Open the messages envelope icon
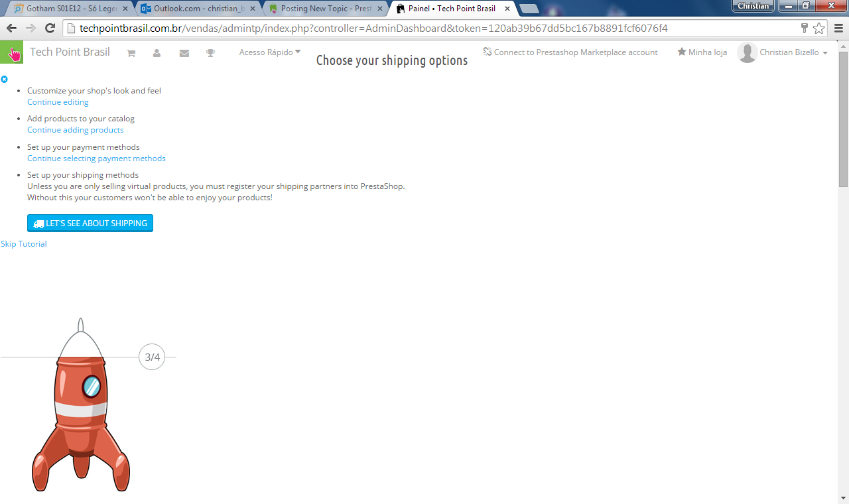 pyautogui.click(x=184, y=53)
